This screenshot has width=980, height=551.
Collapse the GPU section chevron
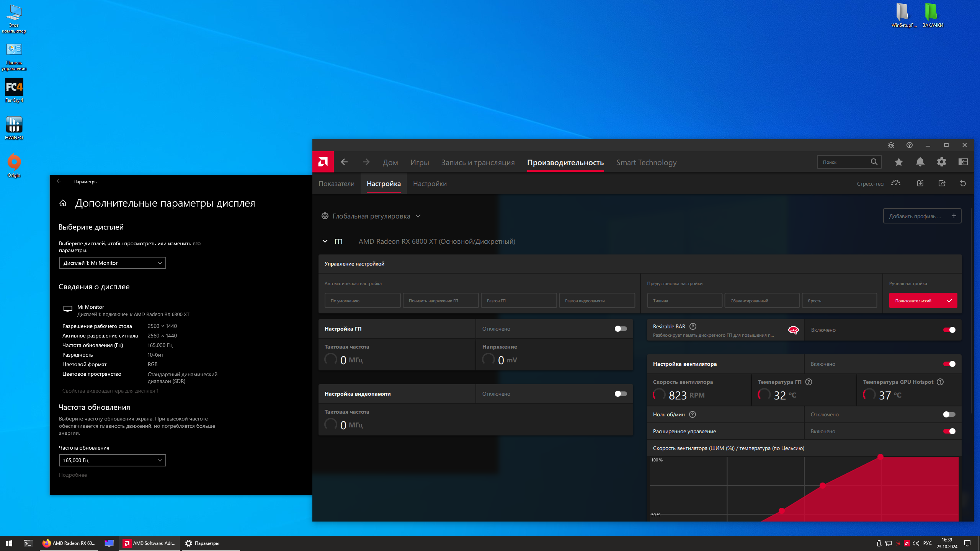pos(325,241)
